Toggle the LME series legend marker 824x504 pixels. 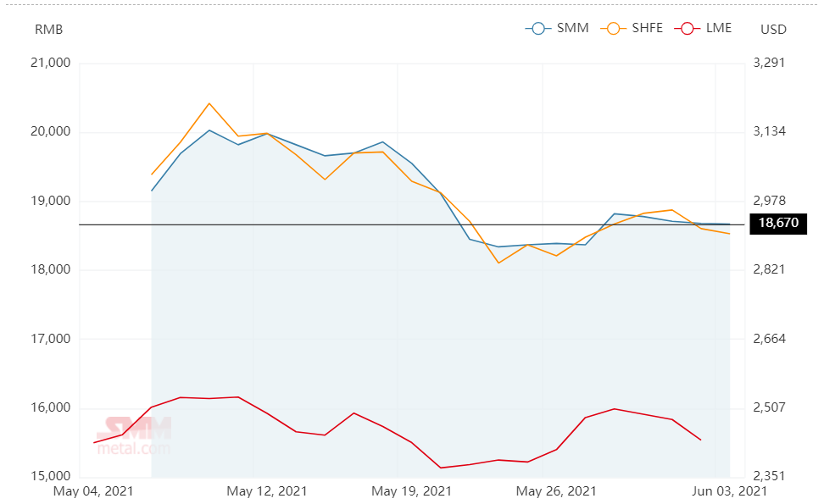[x=688, y=28]
